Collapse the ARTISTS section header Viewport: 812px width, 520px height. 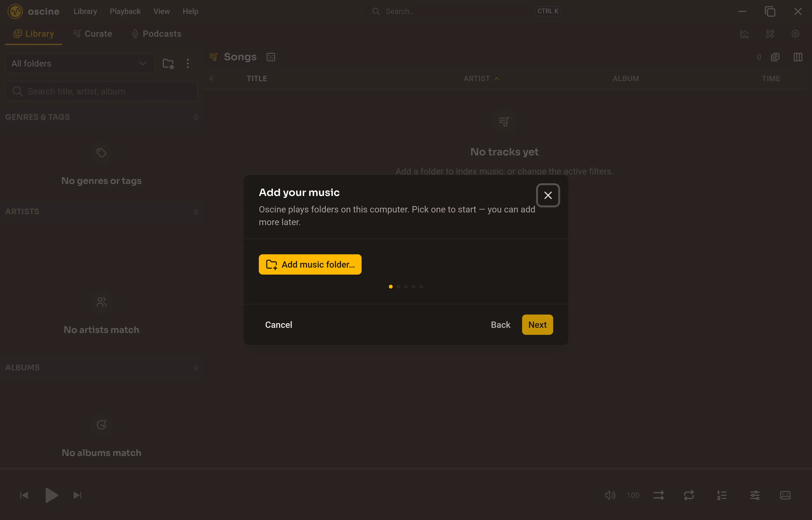click(x=101, y=212)
